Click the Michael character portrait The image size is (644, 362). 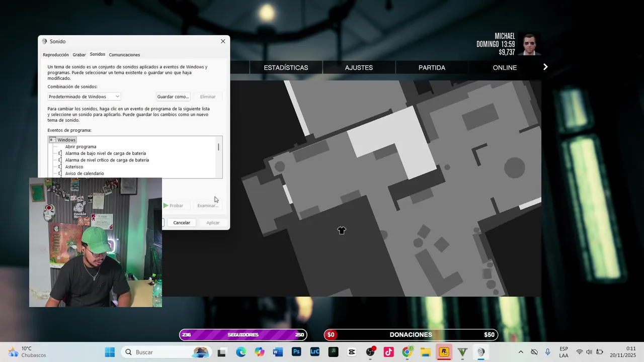click(x=528, y=44)
